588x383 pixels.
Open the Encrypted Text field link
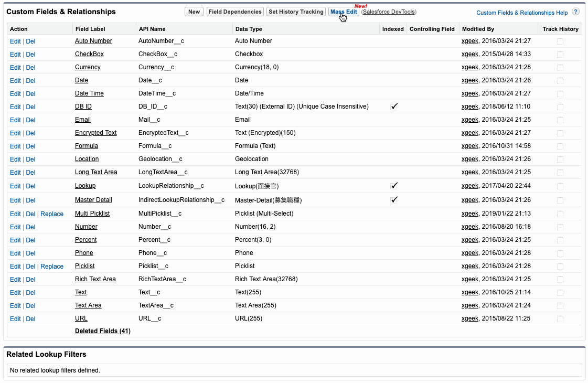point(95,133)
